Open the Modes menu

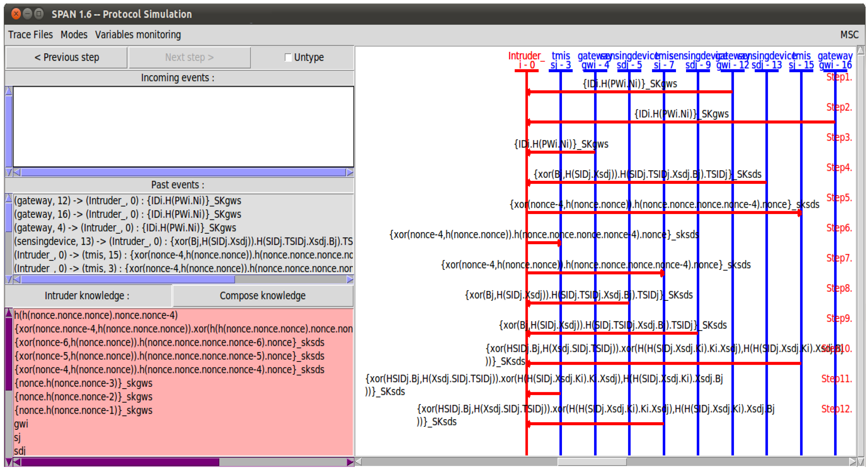74,35
